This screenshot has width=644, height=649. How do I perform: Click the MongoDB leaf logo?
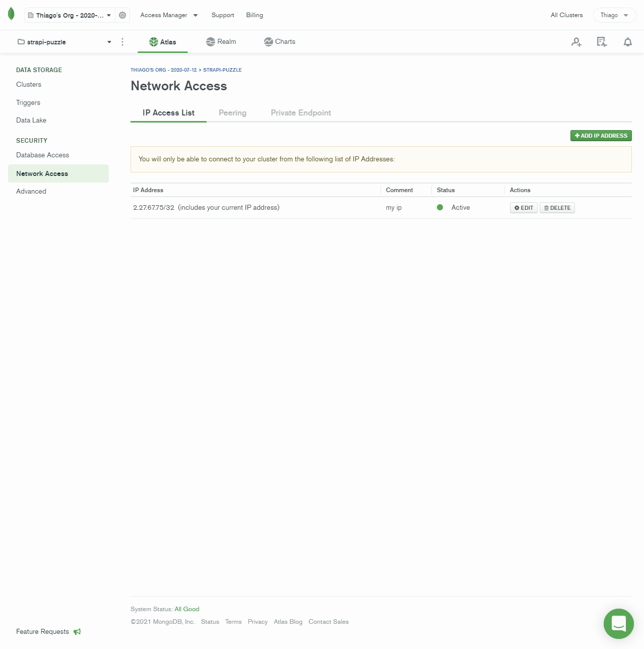tap(11, 15)
